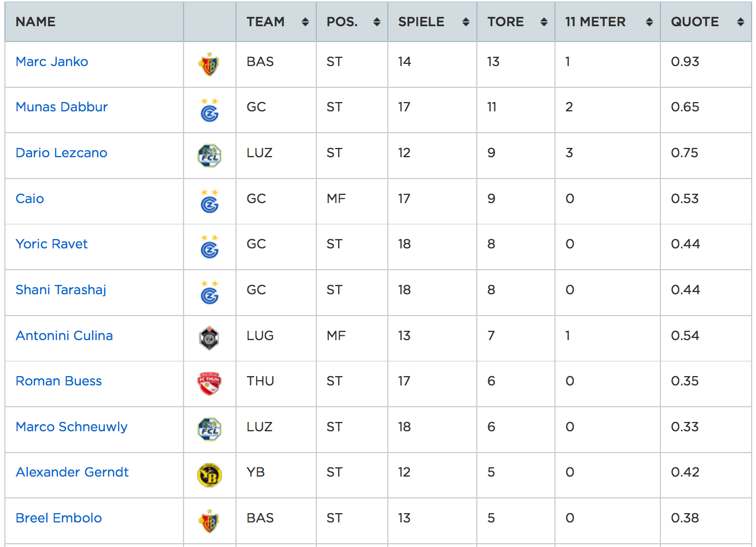Open Yoric Ravet player profile

51,244
